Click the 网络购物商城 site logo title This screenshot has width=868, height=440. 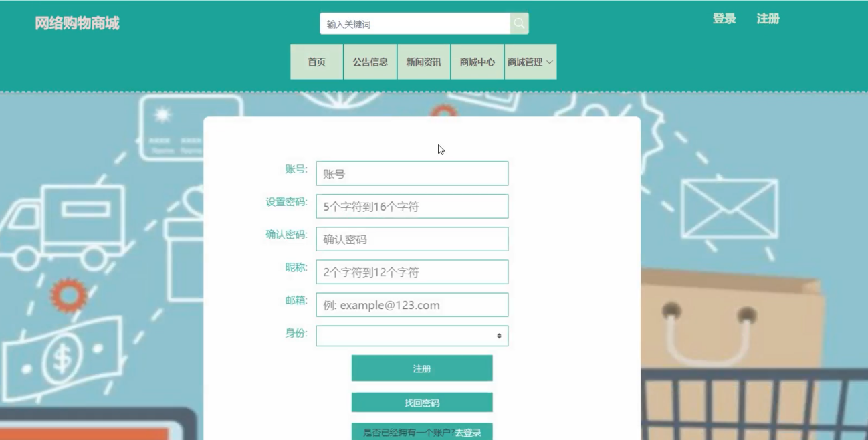[x=78, y=23]
